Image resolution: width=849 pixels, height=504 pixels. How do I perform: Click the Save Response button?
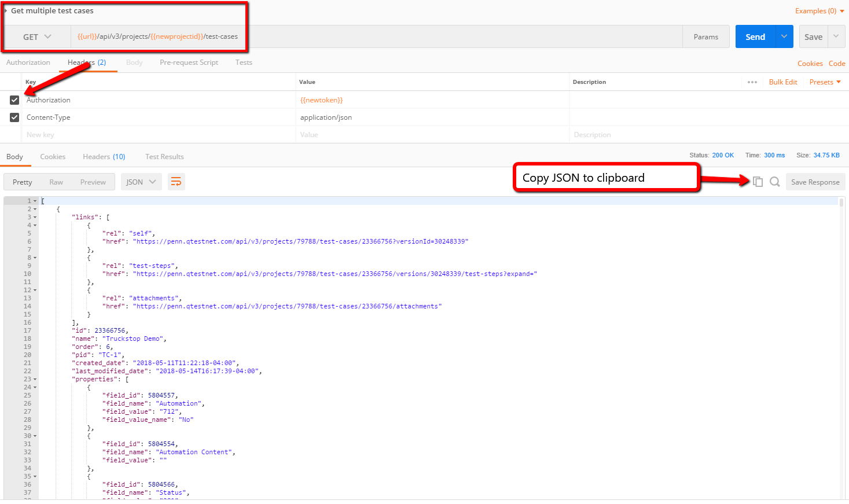pyautogui.click(x=815, y=182)
